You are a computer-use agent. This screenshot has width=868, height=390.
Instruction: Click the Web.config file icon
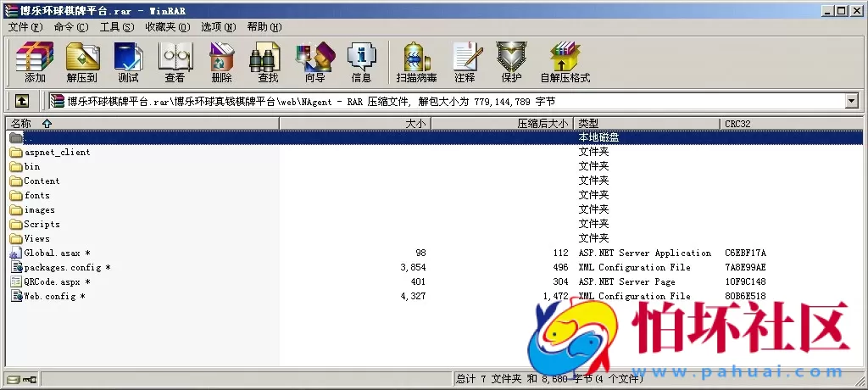click(16, 297)
